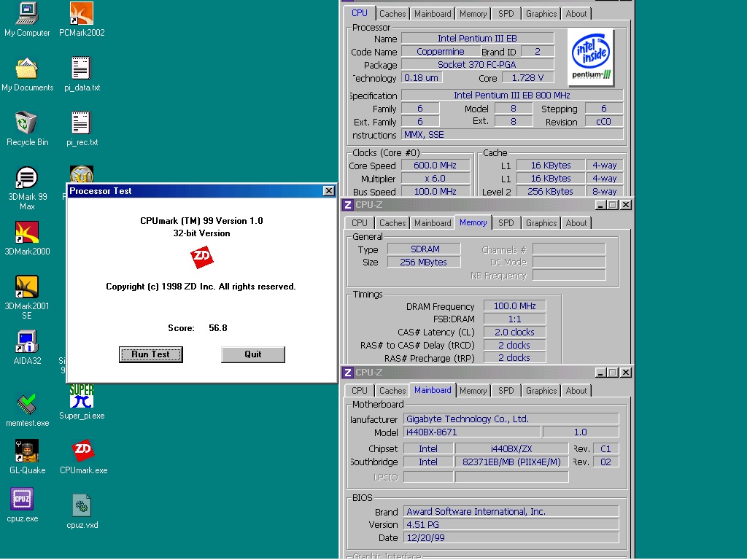Click the Specification field 'Intel Pentium III EB 800 MHz'
This screenshot has width=747, height=560.
[512, 96]
